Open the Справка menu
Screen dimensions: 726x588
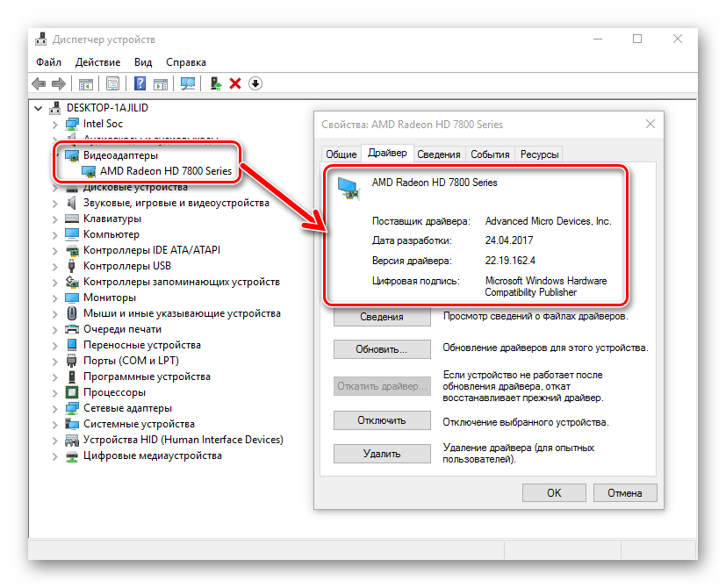186,62
